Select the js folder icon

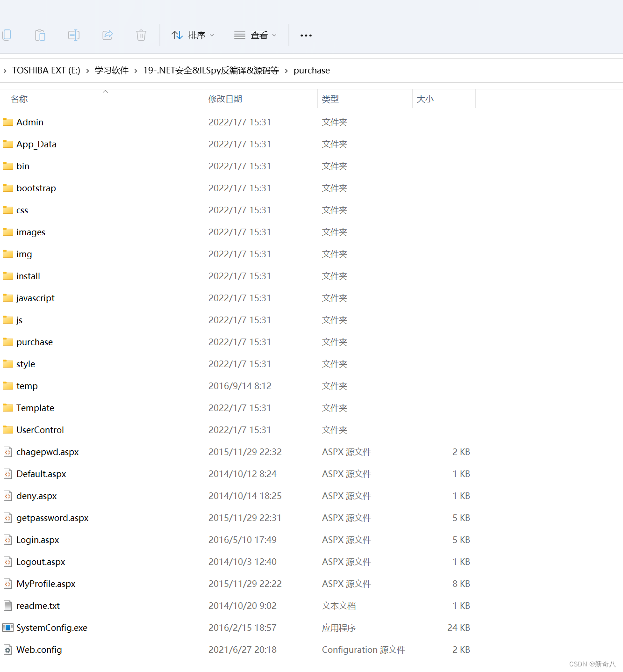(8, 320)
